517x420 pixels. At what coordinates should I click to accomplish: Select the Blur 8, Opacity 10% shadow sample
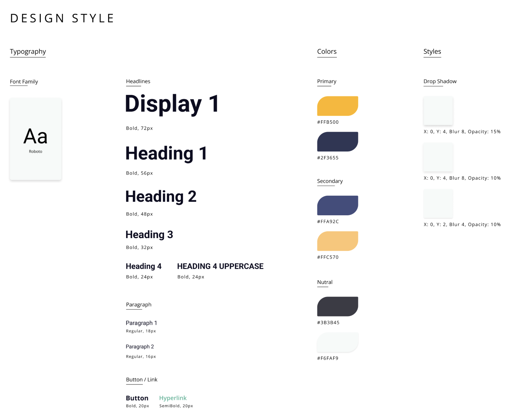tap(438, 157)
